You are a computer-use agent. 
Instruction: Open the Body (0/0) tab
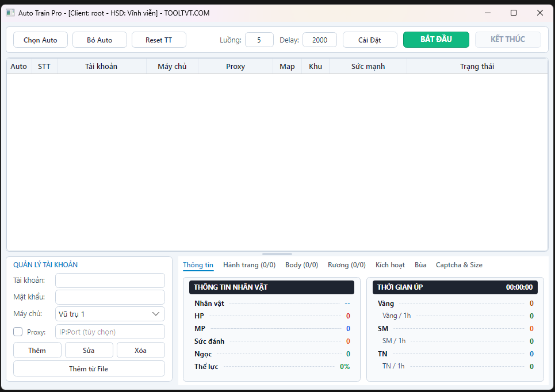[x=301, y=265]
